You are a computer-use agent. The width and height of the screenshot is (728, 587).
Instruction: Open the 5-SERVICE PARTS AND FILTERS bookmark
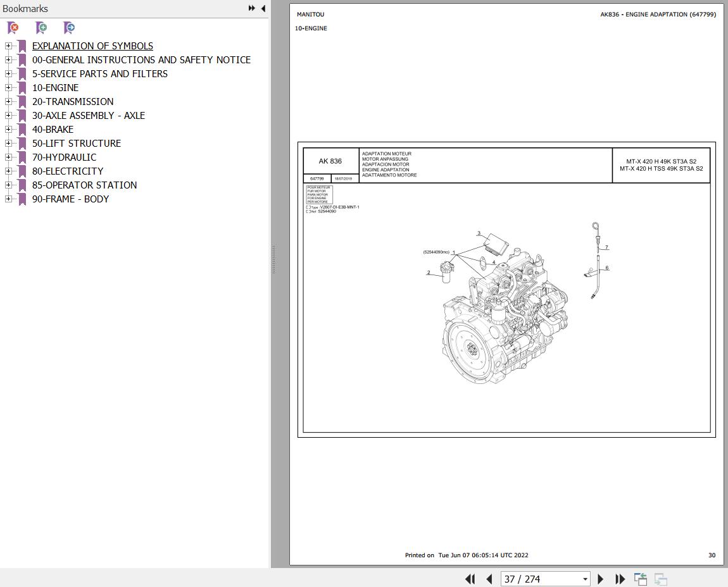[x=100, y=74]
